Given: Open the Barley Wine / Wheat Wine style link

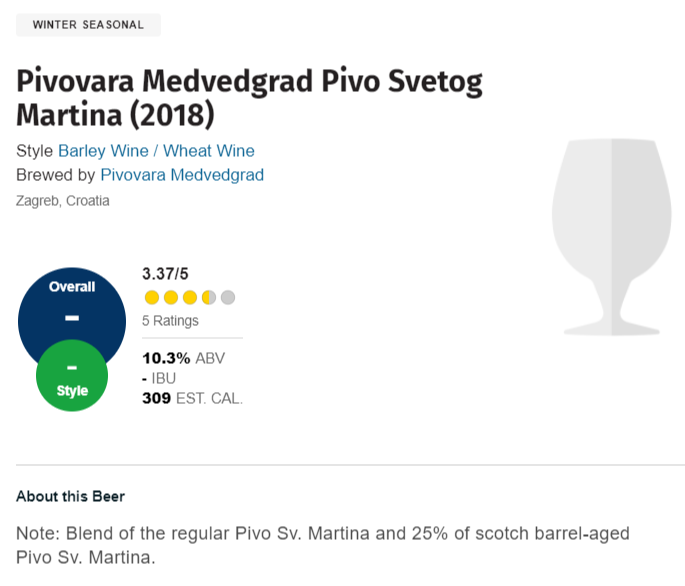Looking at the screenshot, I should [x=156, y=151].
